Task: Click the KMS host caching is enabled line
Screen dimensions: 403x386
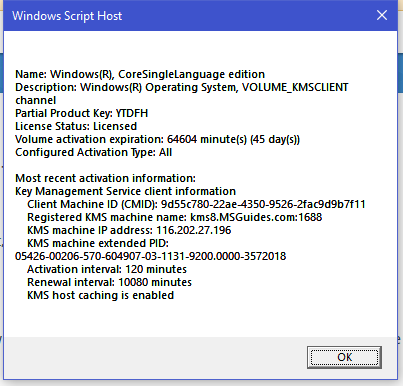Action: pyautogui.click(x=100, y=295)
